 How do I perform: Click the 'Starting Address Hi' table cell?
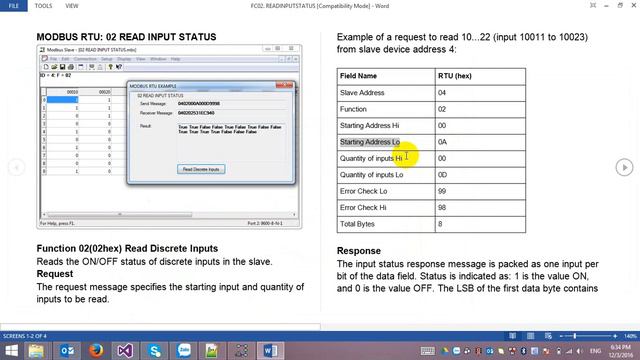pos(386,125)
